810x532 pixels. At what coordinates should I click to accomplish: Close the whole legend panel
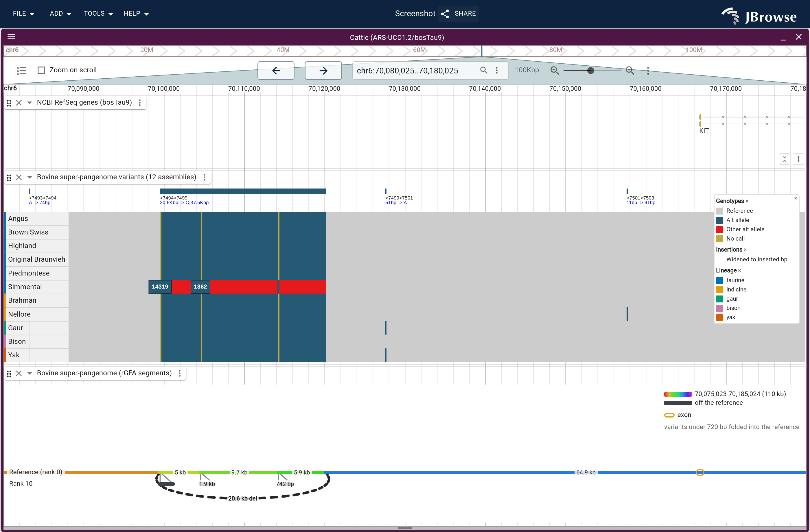point(795,198)
